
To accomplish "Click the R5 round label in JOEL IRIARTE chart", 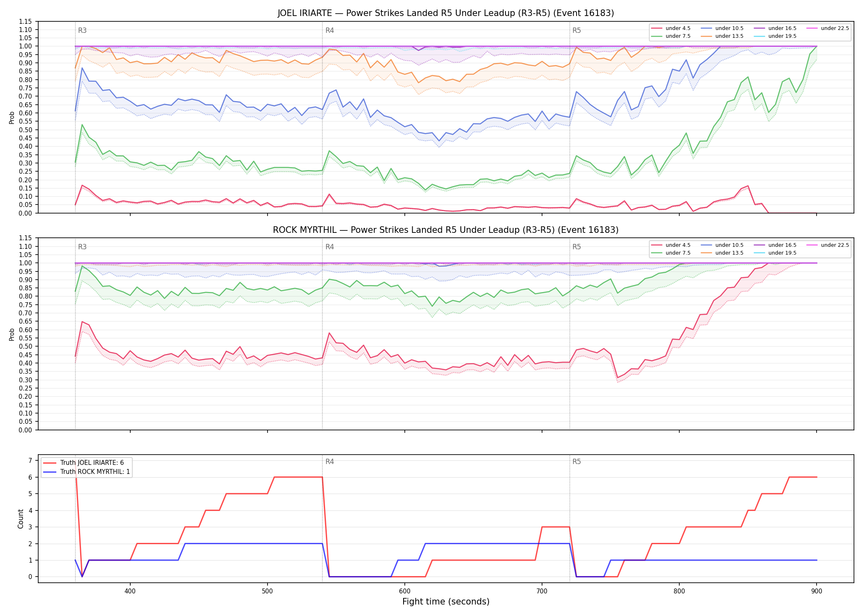I will 577,30.
